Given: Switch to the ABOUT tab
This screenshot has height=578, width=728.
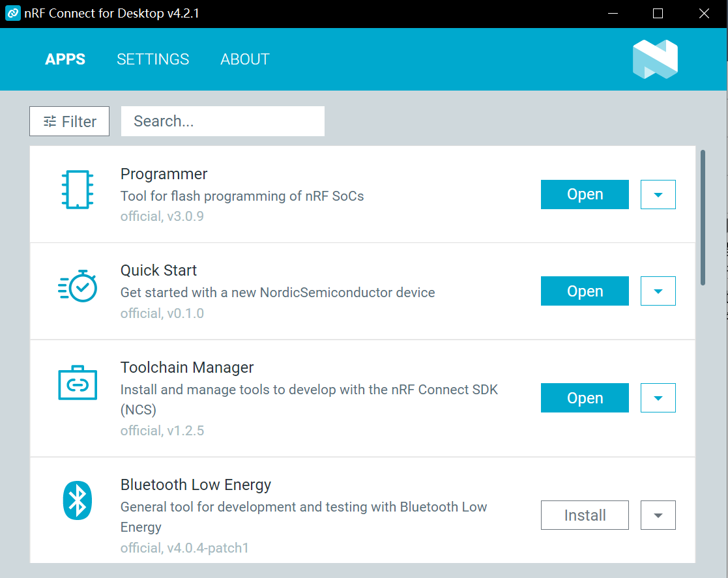Looking at the screenshot, I should click(x=244, y=59).
